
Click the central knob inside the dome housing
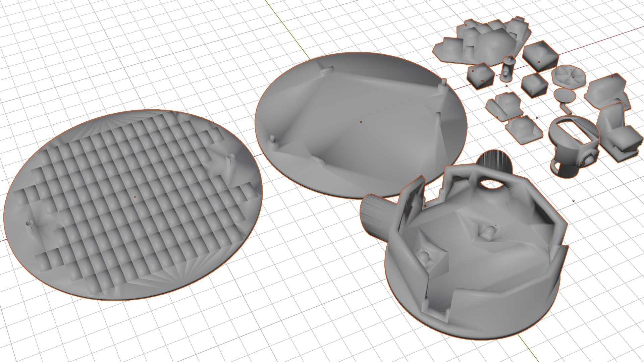[x=488, y=232]
